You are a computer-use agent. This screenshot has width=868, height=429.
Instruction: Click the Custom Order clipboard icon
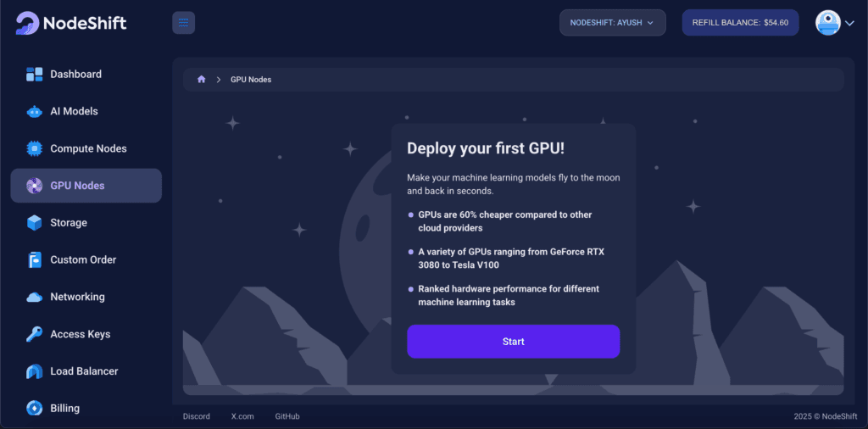point(34,259)
